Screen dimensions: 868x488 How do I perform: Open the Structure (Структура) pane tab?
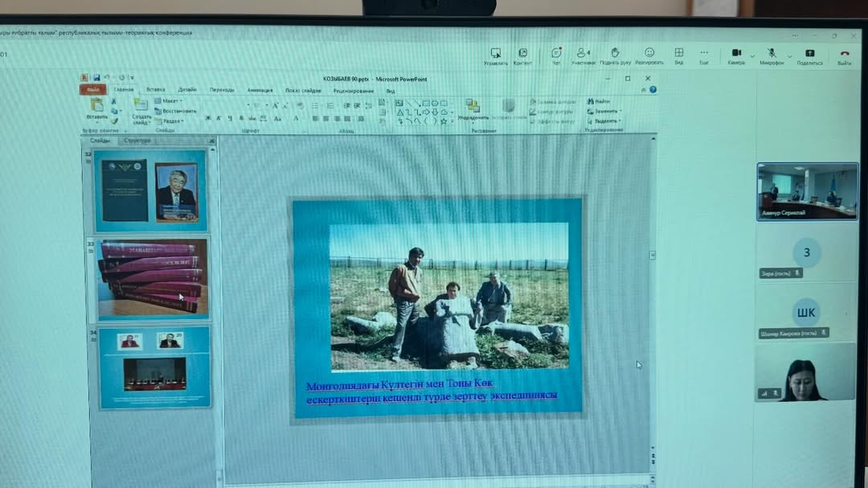[x=137, y=141]
